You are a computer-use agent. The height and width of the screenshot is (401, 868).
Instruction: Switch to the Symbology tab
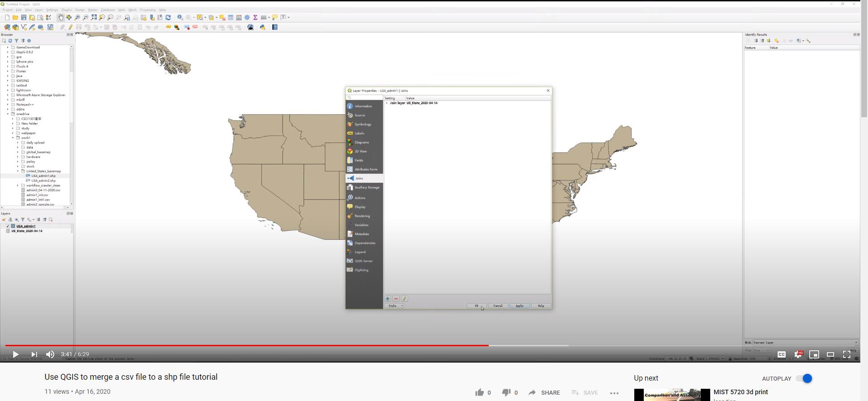(363, 124)
